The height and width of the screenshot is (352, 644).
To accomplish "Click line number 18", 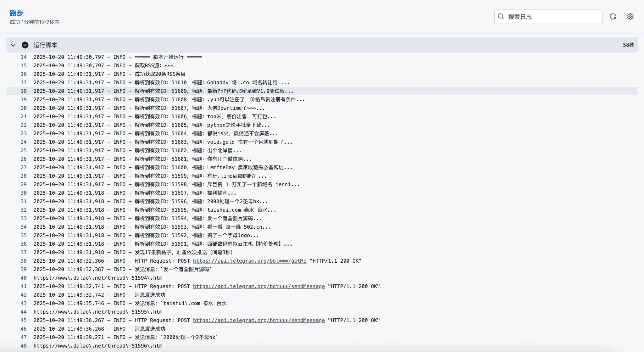I will click(24, 91).
